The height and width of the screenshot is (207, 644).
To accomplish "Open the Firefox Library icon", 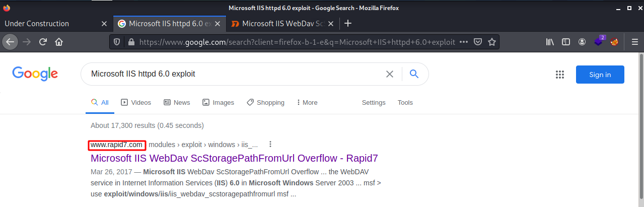I will pyautogui.click(x=550, y=42).
